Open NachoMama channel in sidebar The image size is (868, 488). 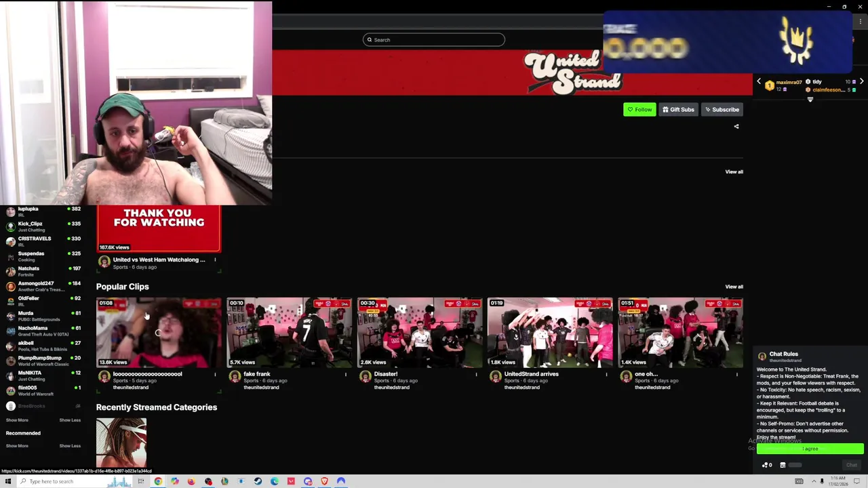click(x=42, y=331)
